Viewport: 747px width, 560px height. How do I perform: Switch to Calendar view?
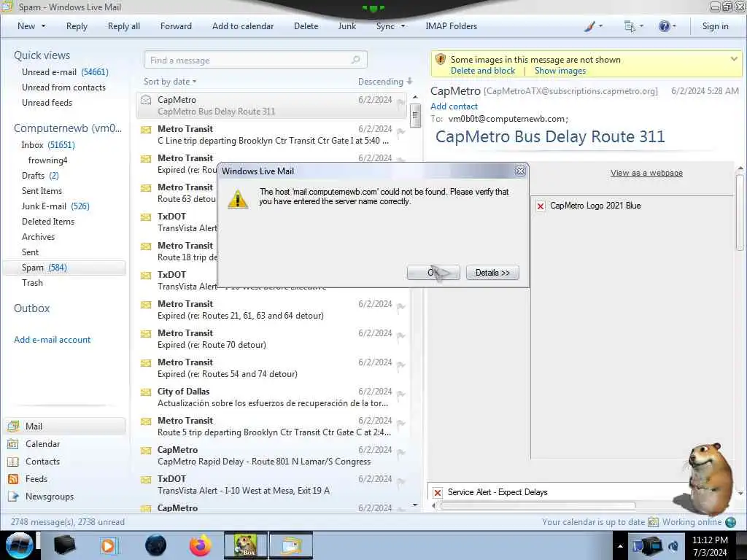(x=42, y=444)
